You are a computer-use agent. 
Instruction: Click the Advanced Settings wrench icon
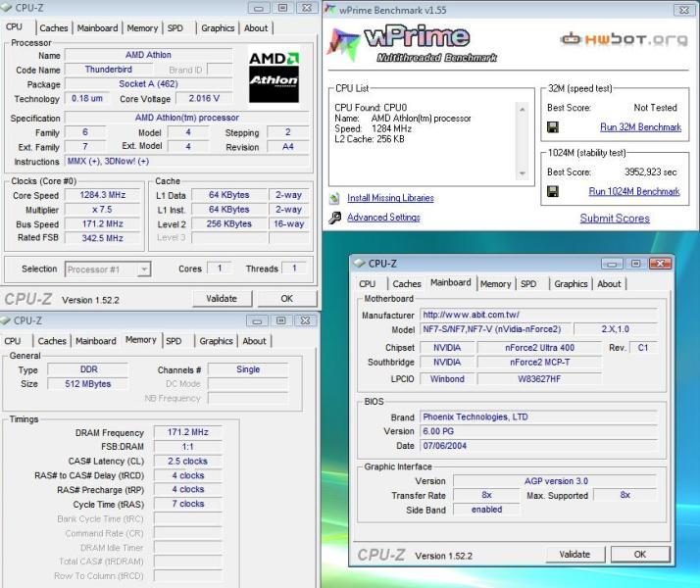coord(335,218)
